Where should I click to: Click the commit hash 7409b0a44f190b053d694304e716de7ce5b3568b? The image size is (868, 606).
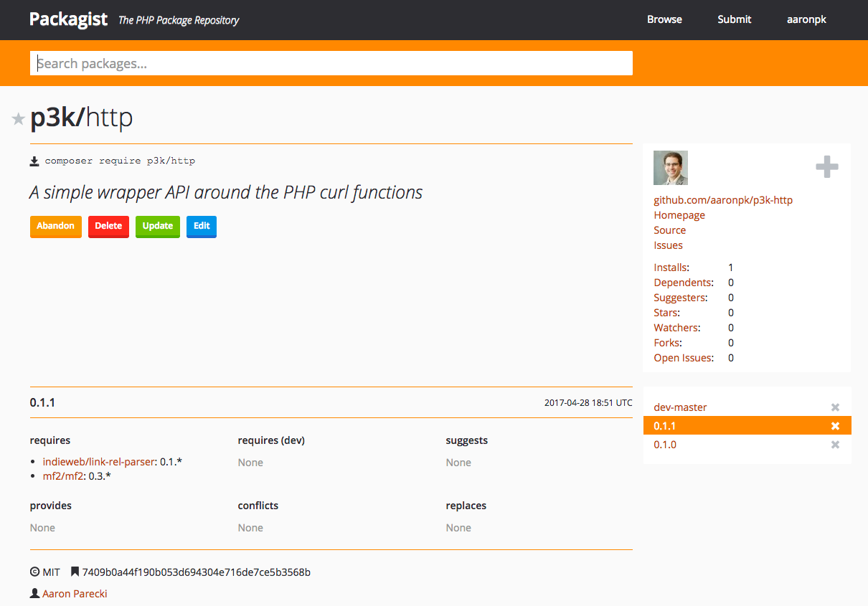(x=197, y=572)
